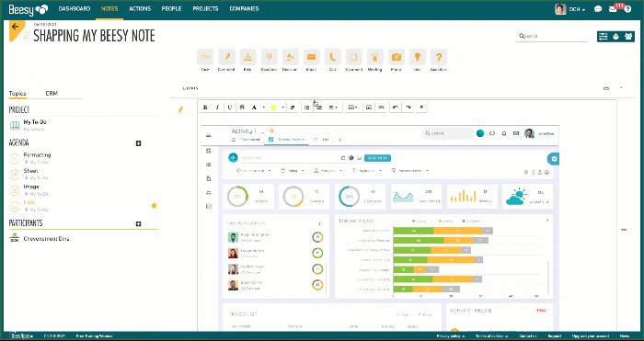The height and width of the screenshot is (341, 644).
Task: Add a Photo item with camera icon
Action: (x=397, y=57)
